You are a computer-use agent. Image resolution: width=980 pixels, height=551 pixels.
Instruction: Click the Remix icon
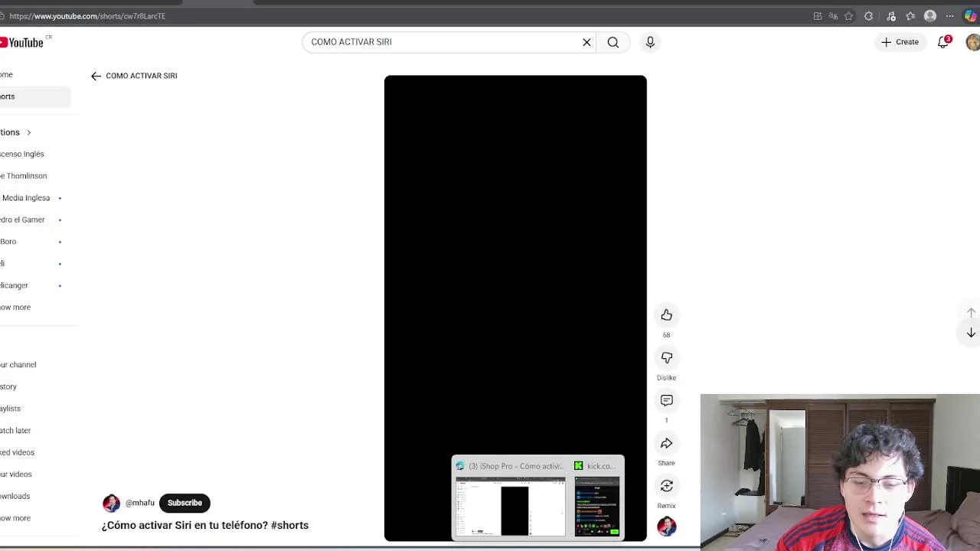click(x=666, y=487)
